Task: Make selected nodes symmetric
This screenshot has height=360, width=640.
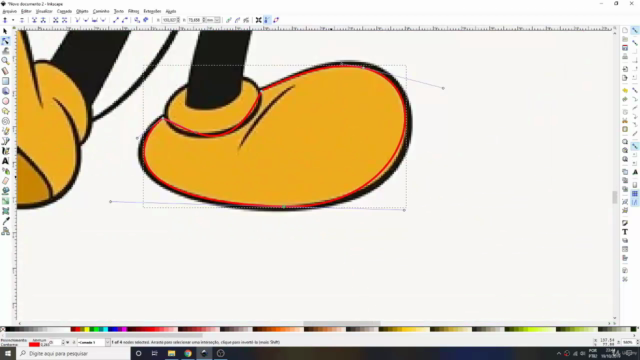Action: (x=94, y=20)
